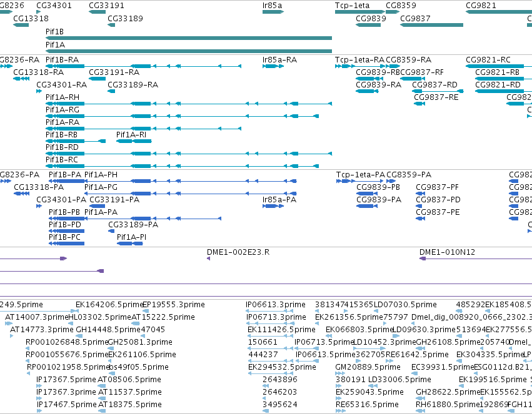Select the CG8359-PA protein label
The height and width of the screenshot is (414, 532).
click(x=409, y=174)
